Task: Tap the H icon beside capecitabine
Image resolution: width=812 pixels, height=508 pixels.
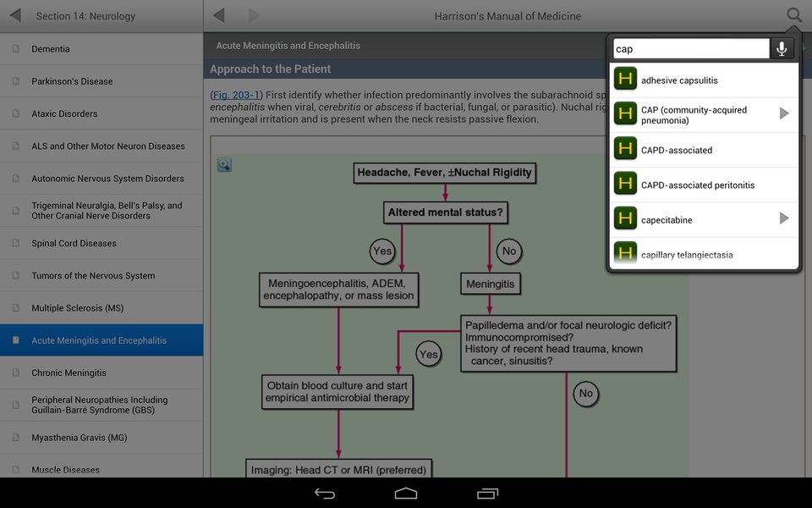Action: (625, 218)
